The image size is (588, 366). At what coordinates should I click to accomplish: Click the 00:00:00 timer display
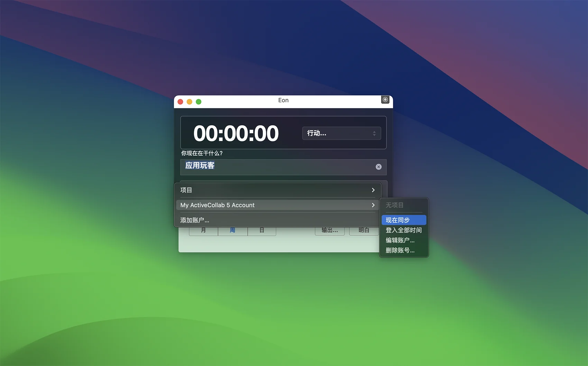pos(236,133)
